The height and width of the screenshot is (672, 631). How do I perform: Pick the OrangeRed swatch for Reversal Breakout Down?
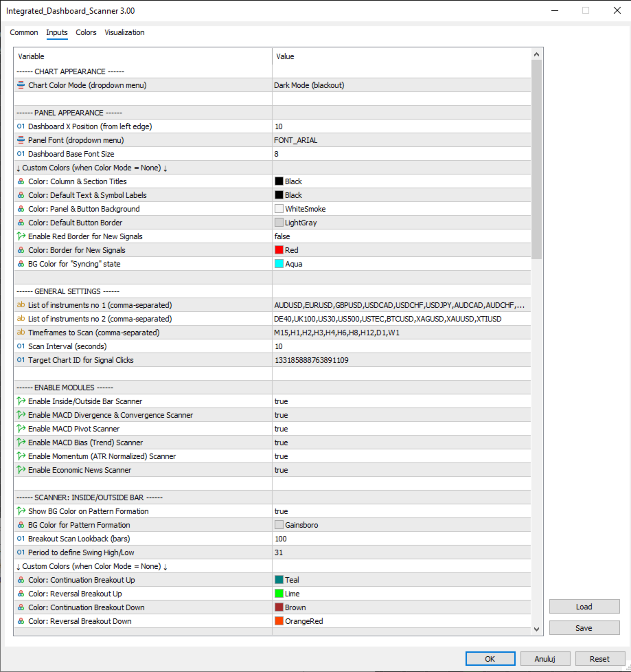click(279, 621)
